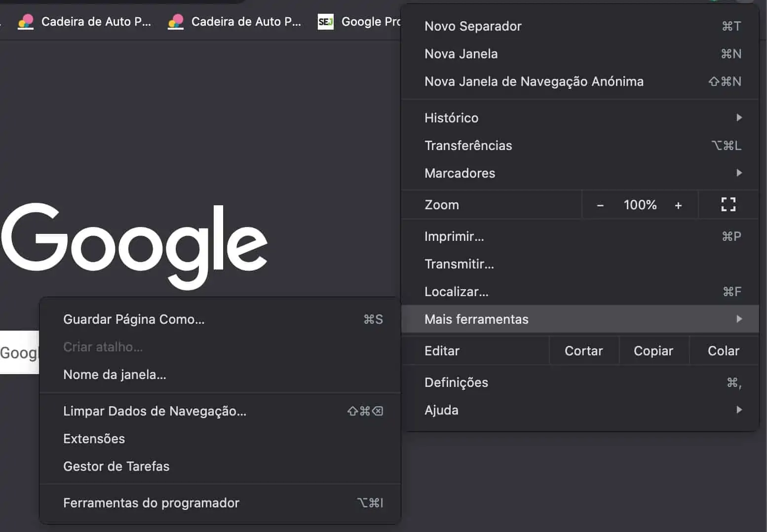Open Definições from the menu
Screen dimensions: 767x532
coord(456,382)
